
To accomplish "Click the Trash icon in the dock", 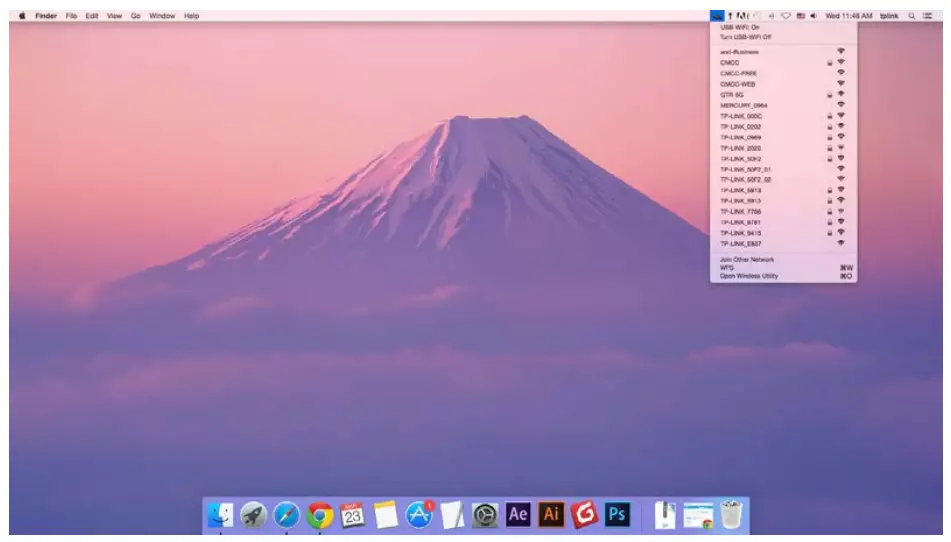I will click(x=732, y=515).
